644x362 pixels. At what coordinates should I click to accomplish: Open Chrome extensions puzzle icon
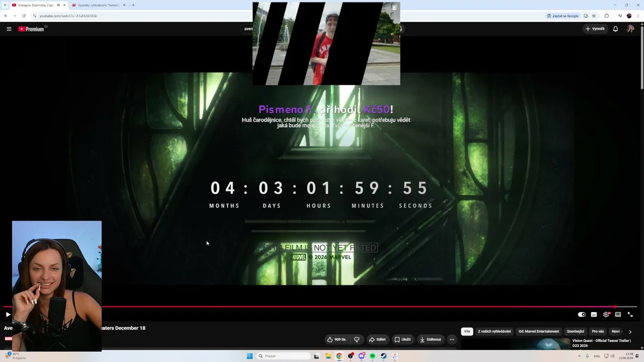pyautogui.click(x=606, y=16)
